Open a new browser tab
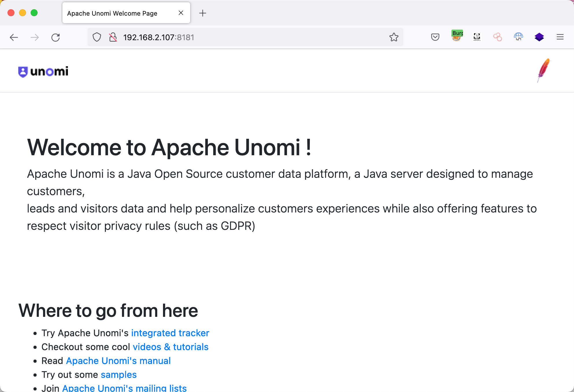 [x=203, y=13]
